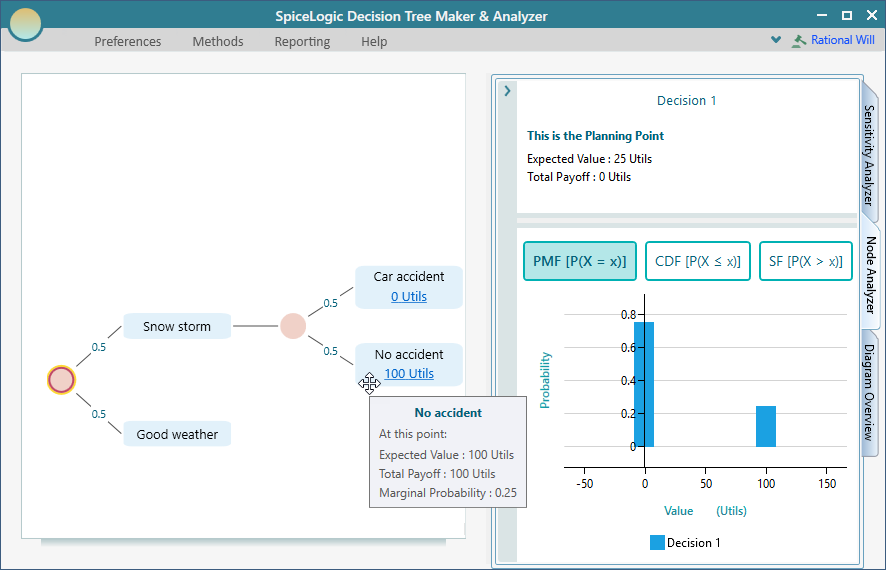The width and height of the screenshot is (886, 570).
Task: Click the 0 Utils payoff link
Action: coord(409,296)
